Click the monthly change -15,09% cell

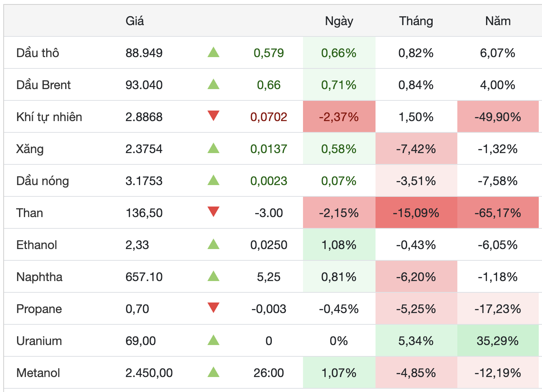[x=416, y=213]
